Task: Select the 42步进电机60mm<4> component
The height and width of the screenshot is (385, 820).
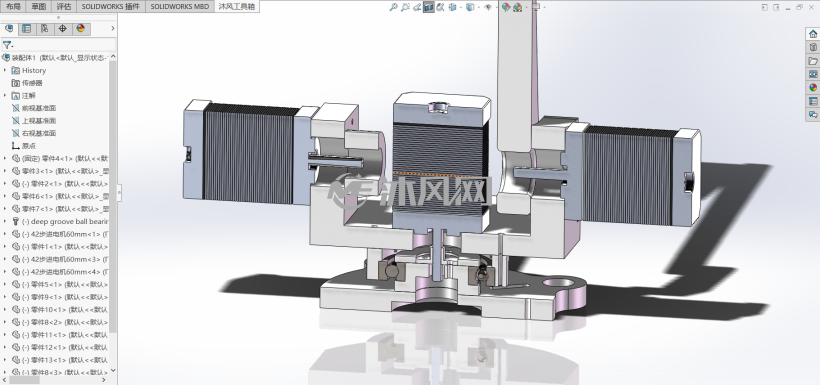Action: click(60, 272)
